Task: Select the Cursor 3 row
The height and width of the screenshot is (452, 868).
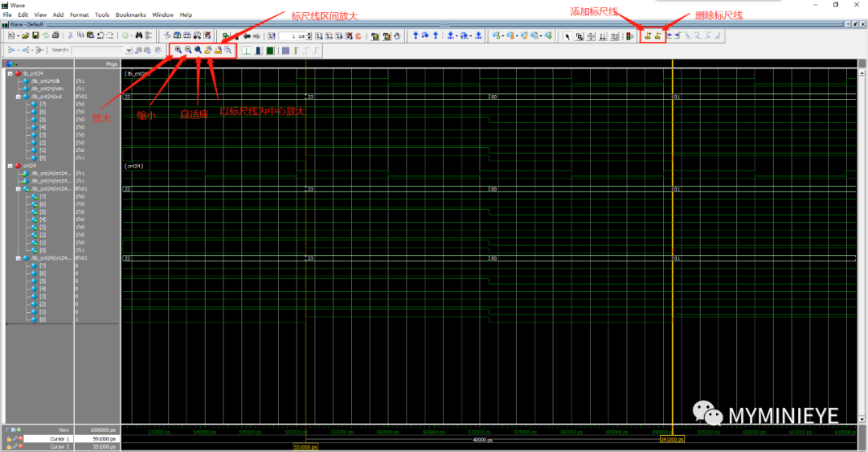Action: tap(47, 446)
